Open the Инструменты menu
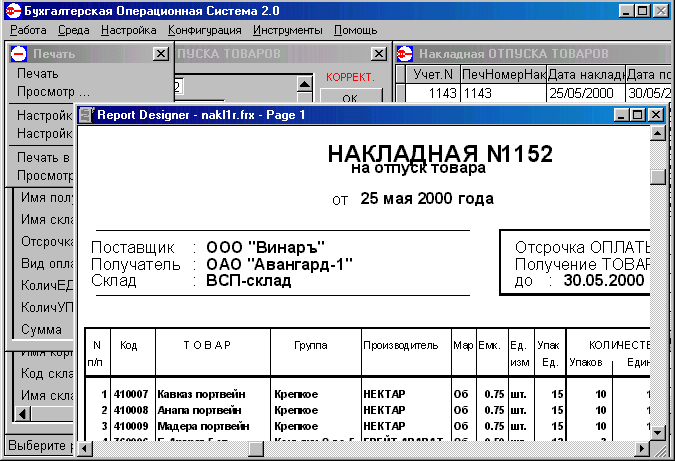 (288, 30)
